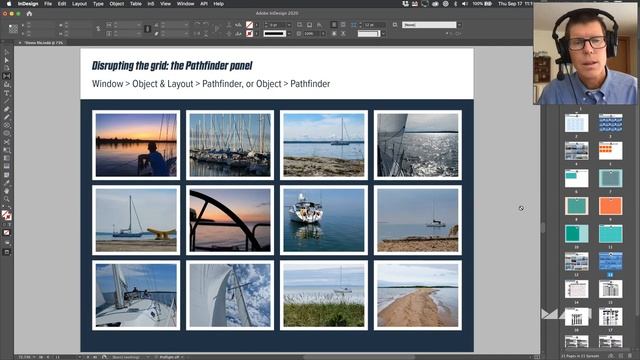The image size is (640, 360).
Task: Select the sunset silhouette photo frame
Action: (x=136, y=145)
